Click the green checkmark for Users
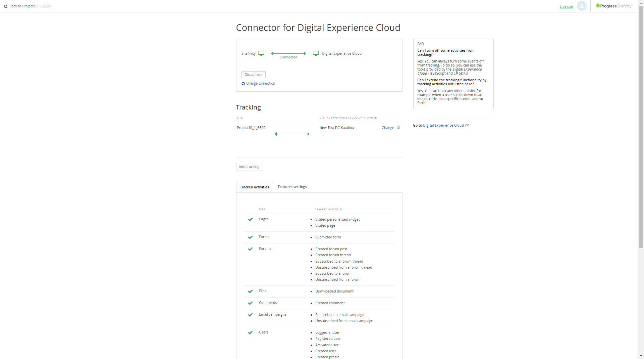Image resolution: width=644 pixels, height=359 pixels. tap(250, 332)
